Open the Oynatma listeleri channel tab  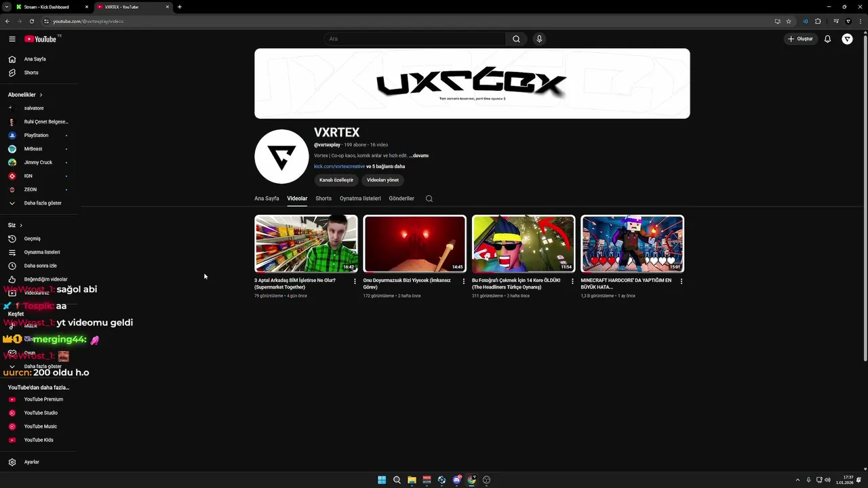pyautogui.click(x=360, y=199)
